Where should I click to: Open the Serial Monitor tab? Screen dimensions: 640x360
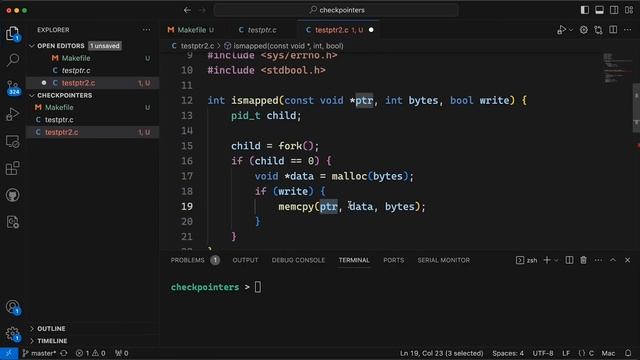point(443,260)
